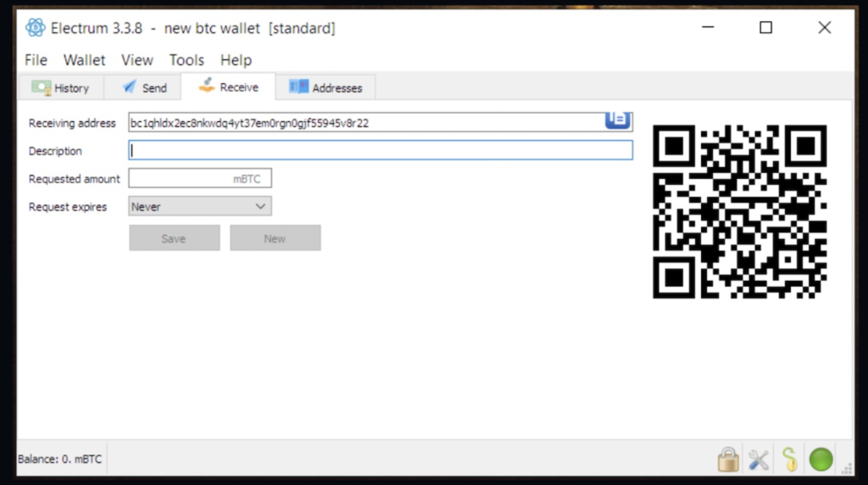The height and width of the screenshot is (485, 868).
Task: Copy address with the blue clipboard icon
Action: click(617, 120)
